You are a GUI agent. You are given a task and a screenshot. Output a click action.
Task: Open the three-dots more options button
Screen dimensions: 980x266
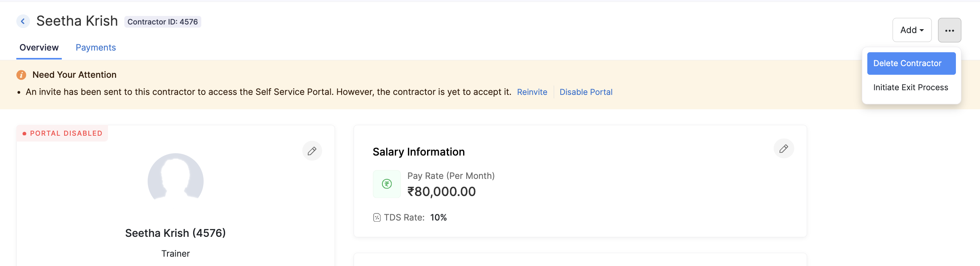(x=949, y=30)
